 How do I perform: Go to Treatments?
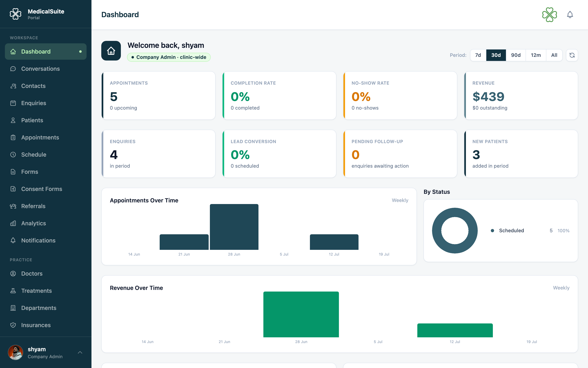click(x=46, y=291)
